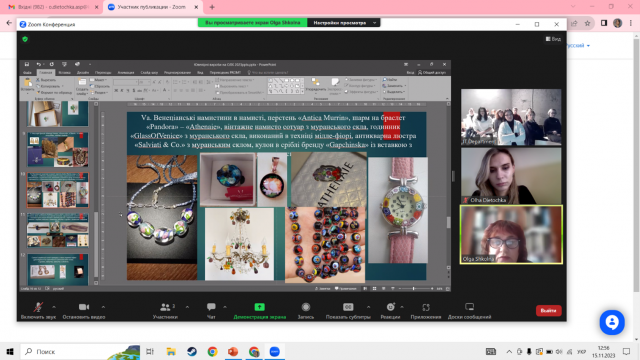Click slide 11 thumbnail in shared PowerPoint
Screen dimensions: 640x360
click(x=58, y=230)
